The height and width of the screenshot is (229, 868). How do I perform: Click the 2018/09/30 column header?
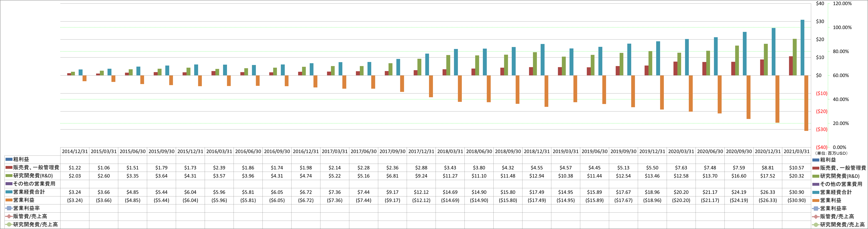point(508,152)
